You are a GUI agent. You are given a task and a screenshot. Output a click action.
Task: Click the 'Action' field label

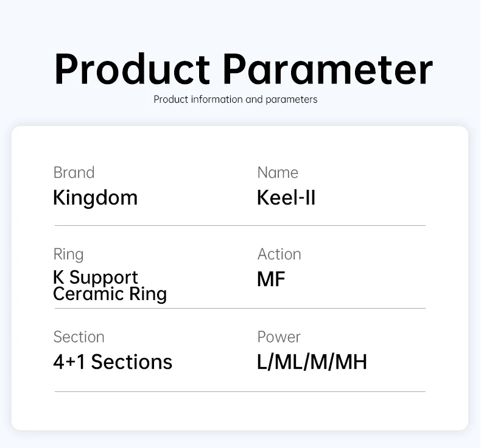(x=279, y=254)
